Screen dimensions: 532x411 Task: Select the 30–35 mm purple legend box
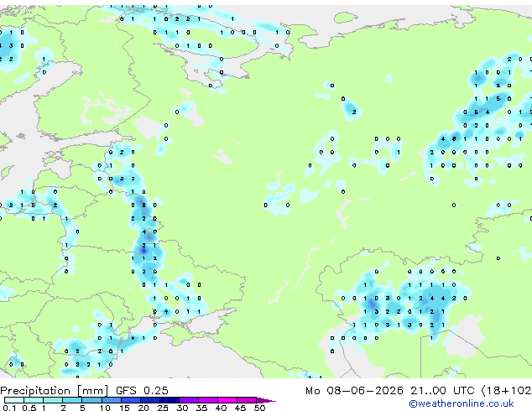pos(188,400)
